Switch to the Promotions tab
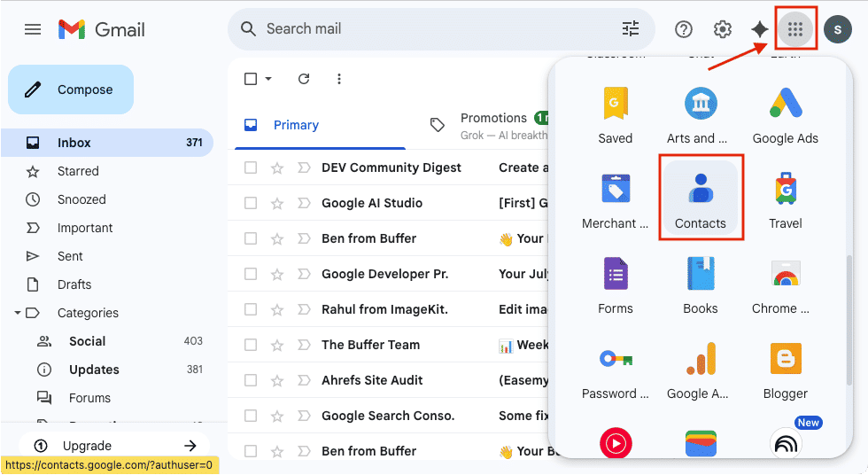This screenshot has height=475, width=868. click(x=489, y=125)
